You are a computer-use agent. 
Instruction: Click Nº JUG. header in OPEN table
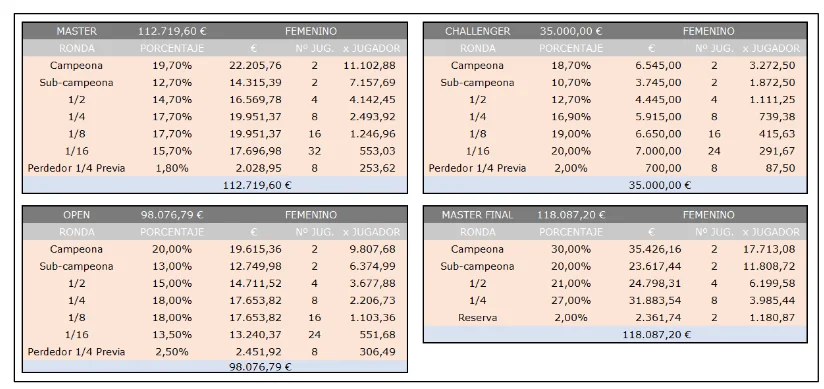(314, 232)
